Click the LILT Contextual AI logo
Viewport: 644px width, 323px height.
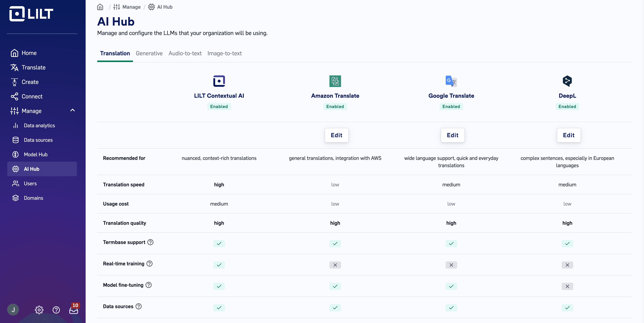219,81
